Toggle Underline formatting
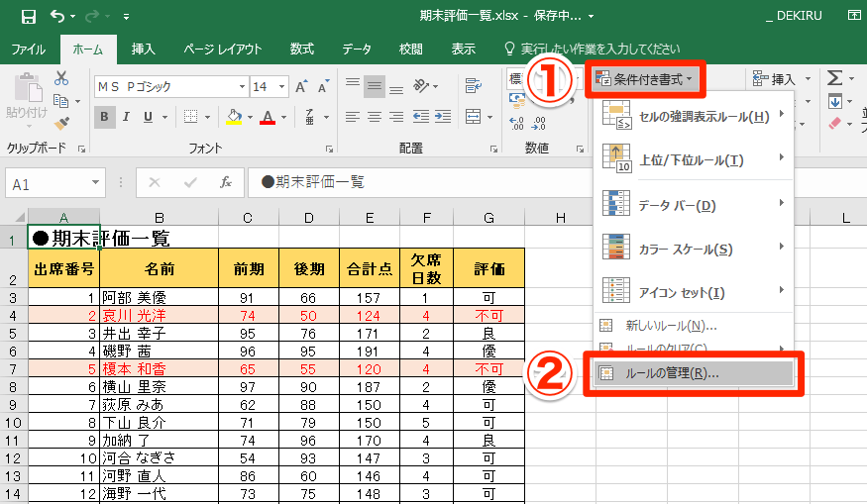 coord(148,117)
